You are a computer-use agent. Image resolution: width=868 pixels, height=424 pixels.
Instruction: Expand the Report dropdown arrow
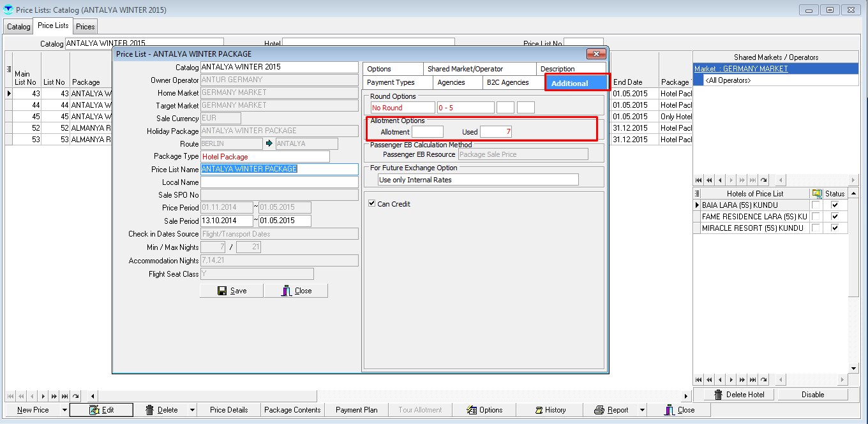click(x=642, y=410)
